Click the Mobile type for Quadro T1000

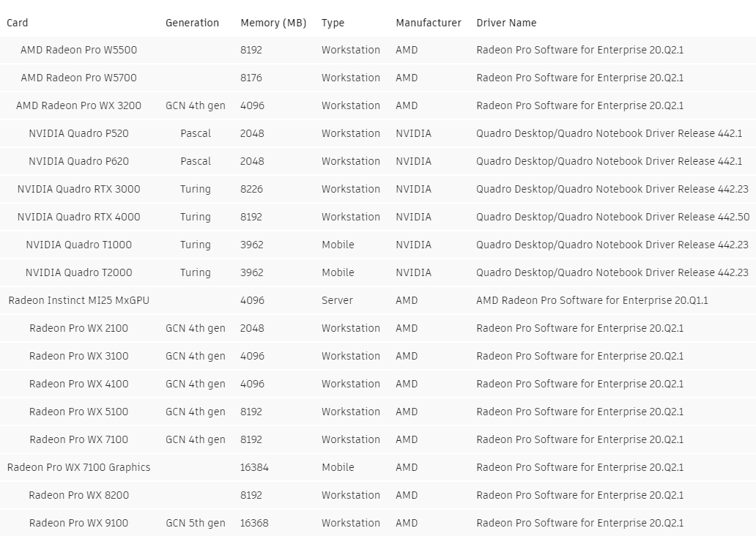click(x=338, y=245)
